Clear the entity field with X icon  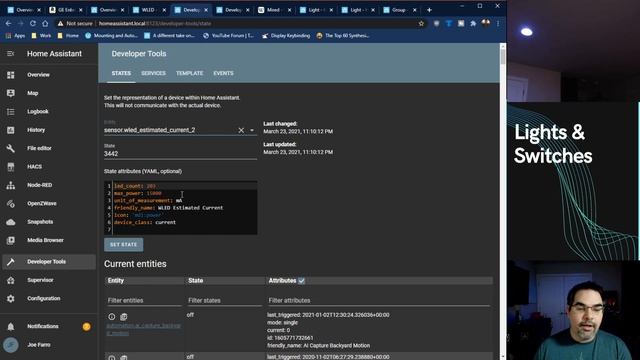[x=241, y=130]
